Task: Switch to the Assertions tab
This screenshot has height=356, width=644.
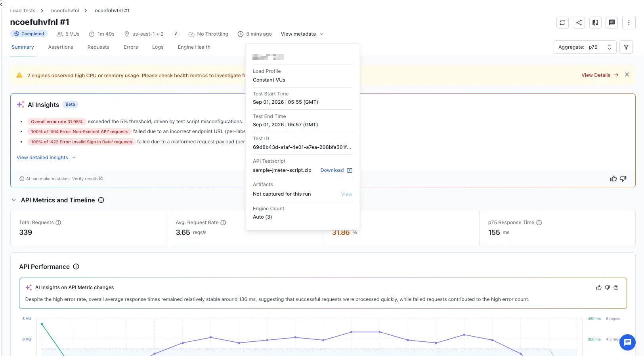Action: point(61,47)
